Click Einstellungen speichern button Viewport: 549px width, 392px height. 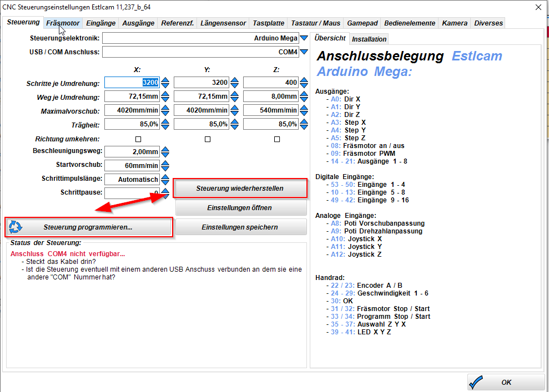click(x=240, y=227)
